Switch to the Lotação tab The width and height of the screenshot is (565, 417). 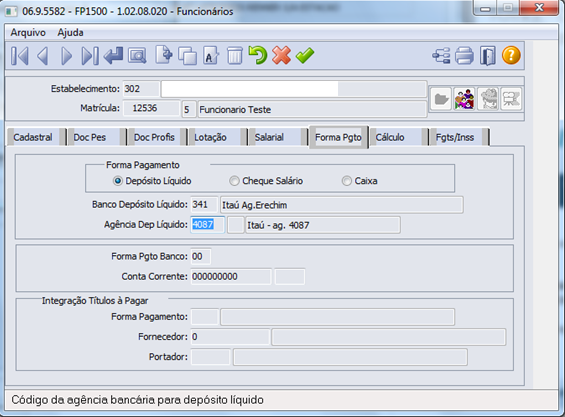coord(217,137)
